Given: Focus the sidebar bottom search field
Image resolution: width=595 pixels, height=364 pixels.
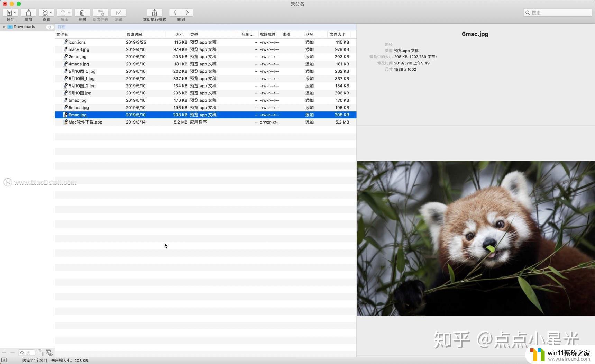Looking at the screenshot, I should point(27,353).
